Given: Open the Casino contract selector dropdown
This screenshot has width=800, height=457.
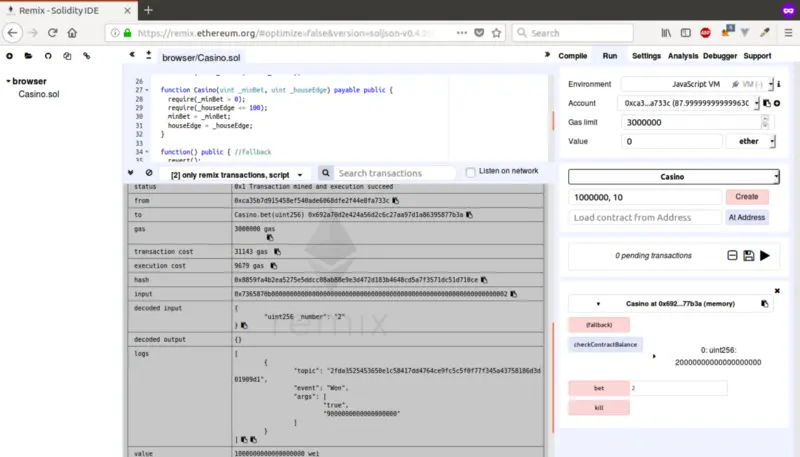Looking at the screenshot, I should click(x=673, y=176).
